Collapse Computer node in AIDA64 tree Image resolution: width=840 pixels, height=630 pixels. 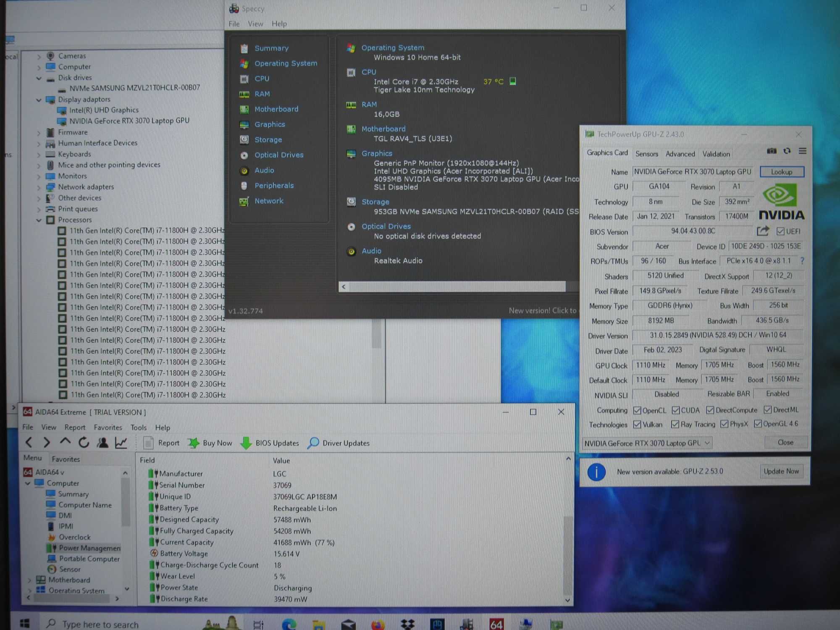[x=28, y=483]
